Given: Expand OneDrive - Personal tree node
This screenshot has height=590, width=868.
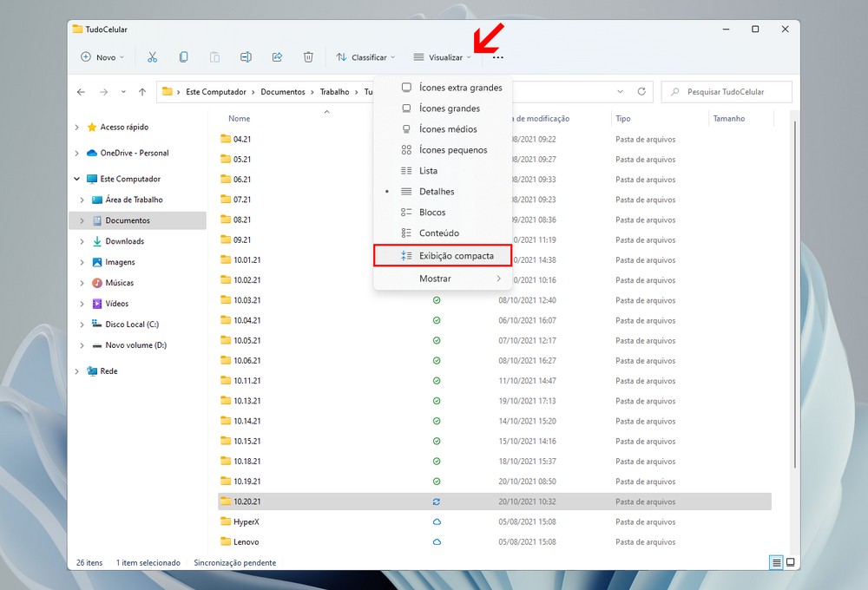Looking at the screenshot, I should (77, 154).
